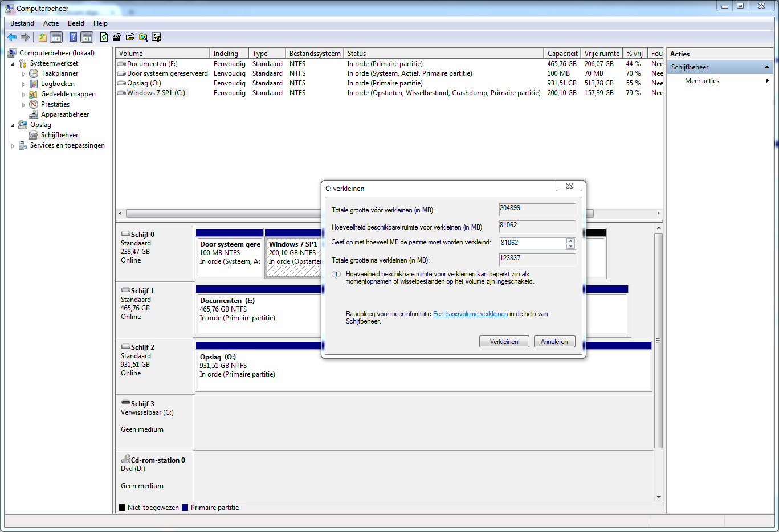This screenshot has height=532, width=779.
Task: Open the 'Een basisvolume verkleinen' help link
Action: 470,314
